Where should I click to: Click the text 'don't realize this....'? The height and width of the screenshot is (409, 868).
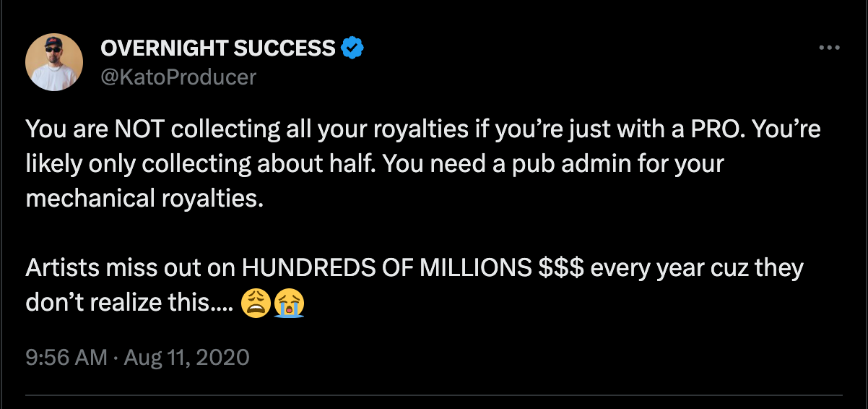pyautogui.click(x=129, y=303)
